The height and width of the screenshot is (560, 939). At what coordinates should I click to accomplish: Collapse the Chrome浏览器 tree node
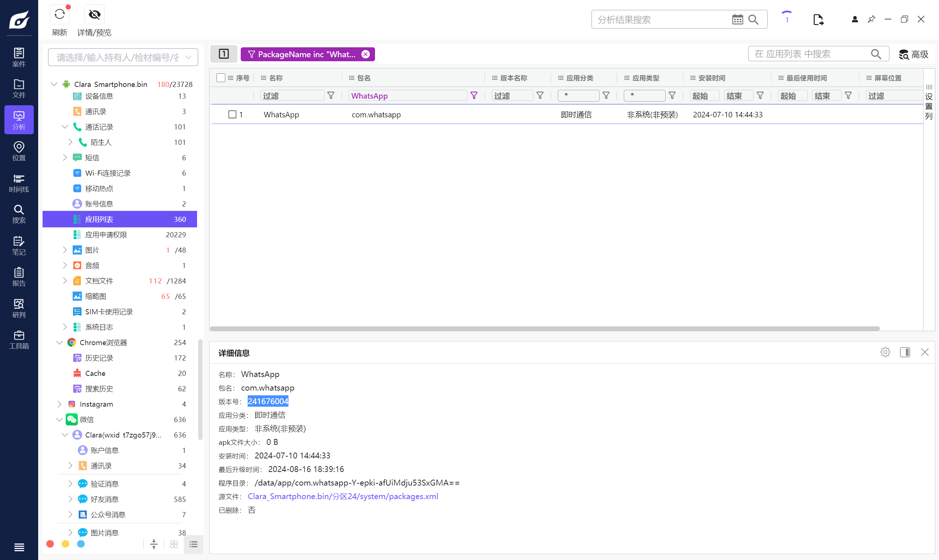coord(59,342)
